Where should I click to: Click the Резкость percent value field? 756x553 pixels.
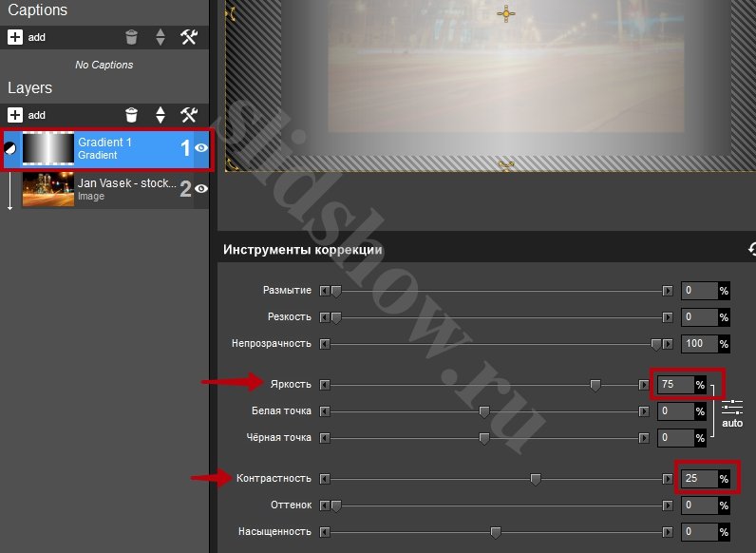pos(700,317)
